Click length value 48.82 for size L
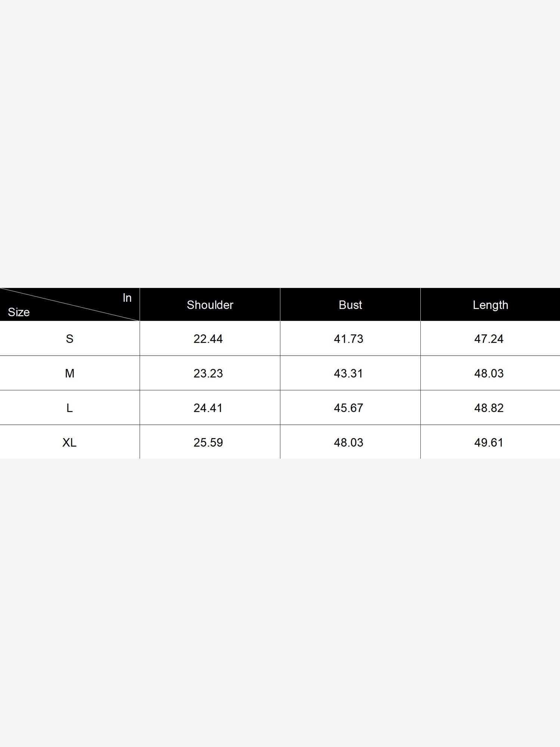This screenshot has width=560, height=747. coord(489,408)
